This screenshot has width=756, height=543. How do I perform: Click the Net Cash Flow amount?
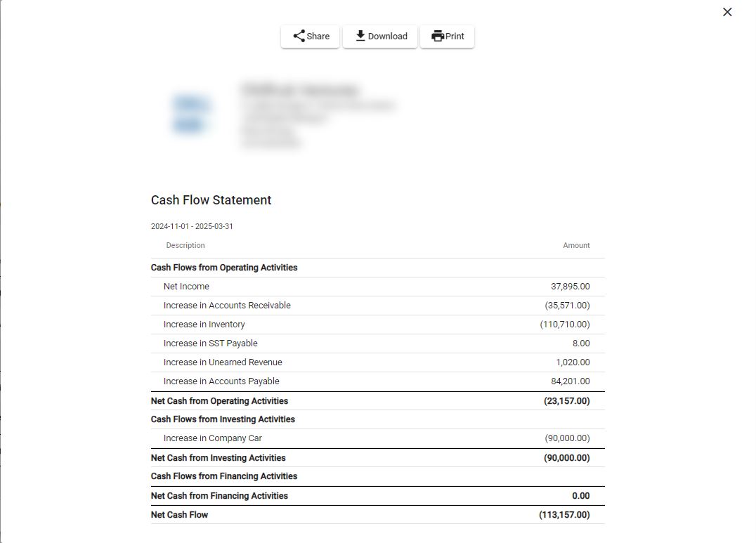564,515
